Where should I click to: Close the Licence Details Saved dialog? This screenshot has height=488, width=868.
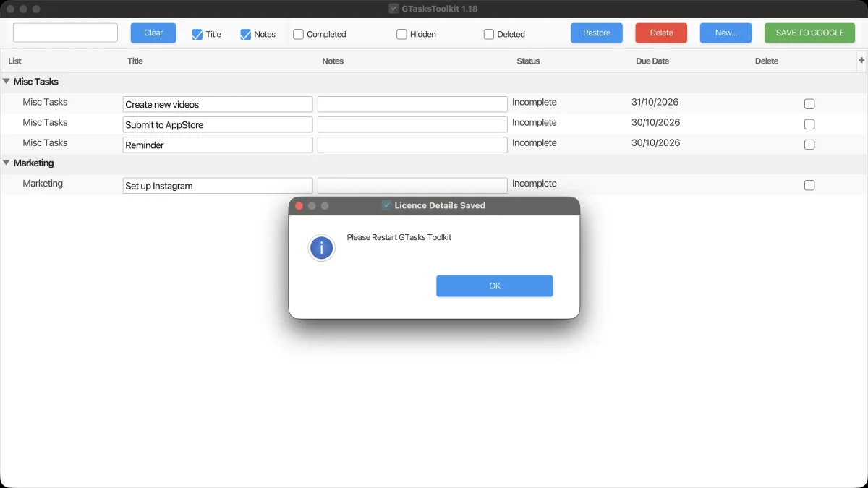click(x=299, y=206)
